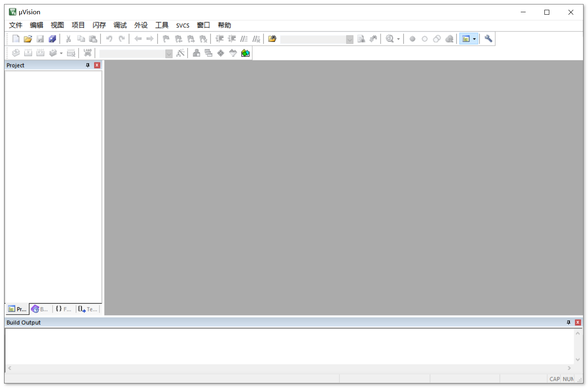The image size is (588, 388).
Task: Open the 项目 menu
Action: 78,25
